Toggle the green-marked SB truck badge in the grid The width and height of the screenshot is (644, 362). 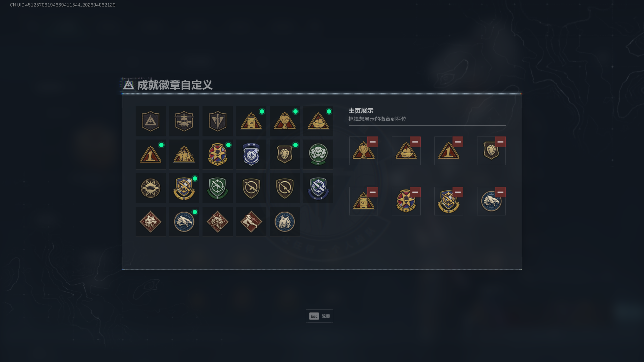pos(251,121)
